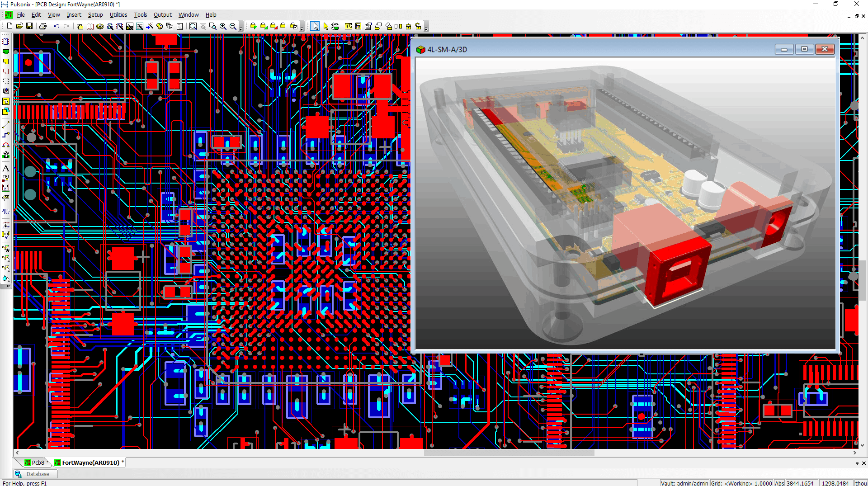Click the Database button
Screen dimensions: 868x486
click(35, 474)
